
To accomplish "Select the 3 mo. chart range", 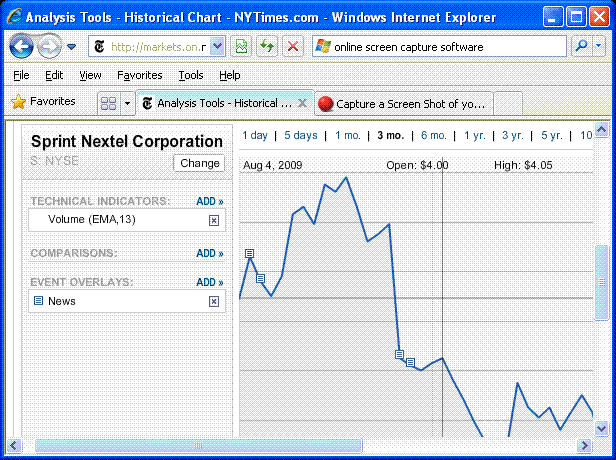I will pos(390,136).
